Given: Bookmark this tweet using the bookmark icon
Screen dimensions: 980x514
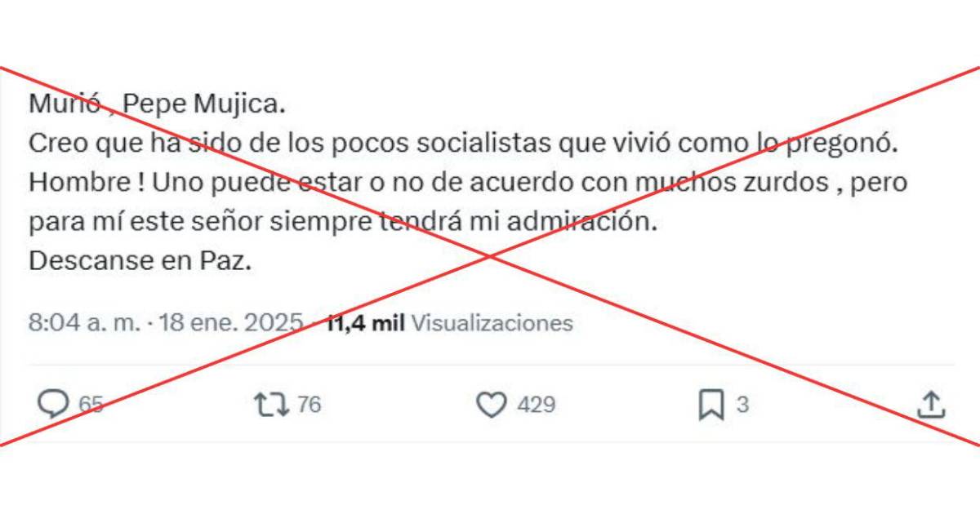Looking at the screenshot, I should (x=711, y=405).
